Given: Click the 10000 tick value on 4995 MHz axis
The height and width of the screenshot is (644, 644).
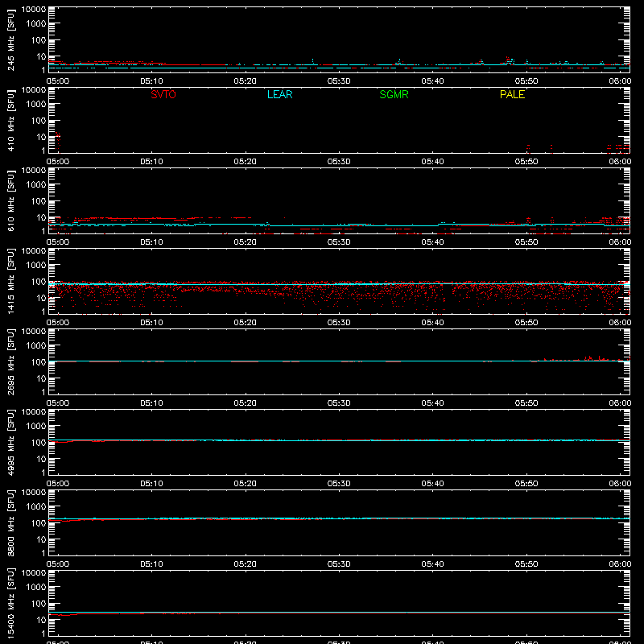Looking at the screenshot, I should [x=34, y=412].
